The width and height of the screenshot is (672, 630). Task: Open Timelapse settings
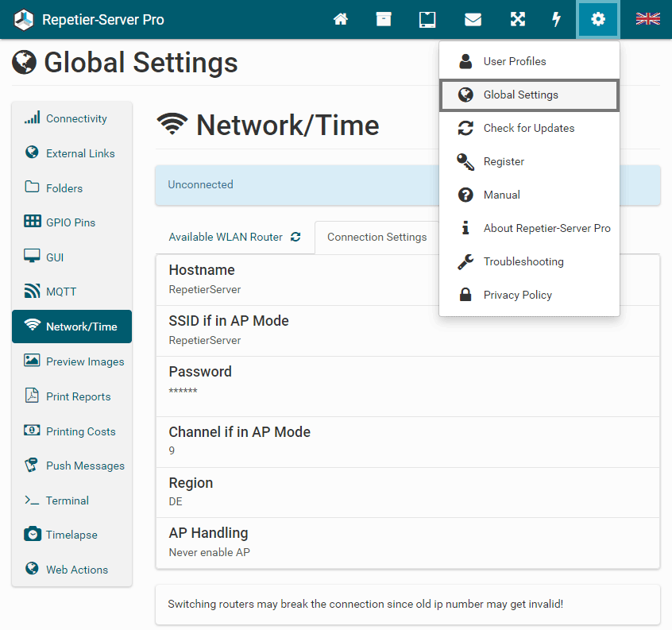click(x=72, y=535)
